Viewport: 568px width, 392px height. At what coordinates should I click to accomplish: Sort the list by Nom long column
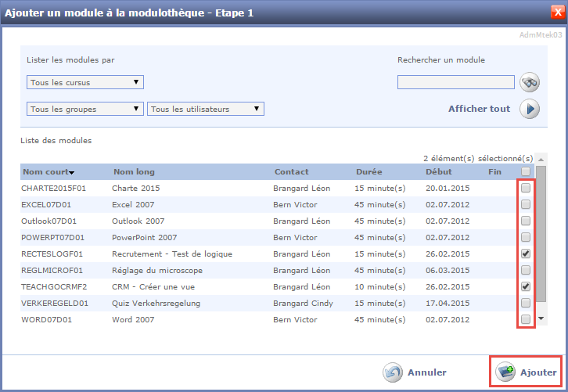point(134,172)
